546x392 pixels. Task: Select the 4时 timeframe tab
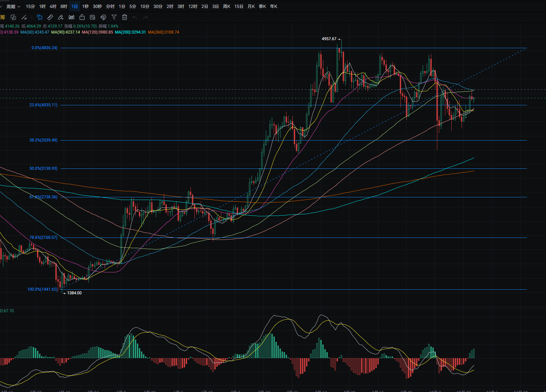pos(53,6)
